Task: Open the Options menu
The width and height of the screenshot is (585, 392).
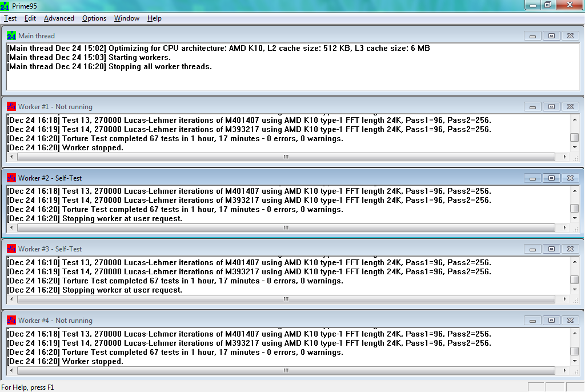Action: tap(94, 18)
